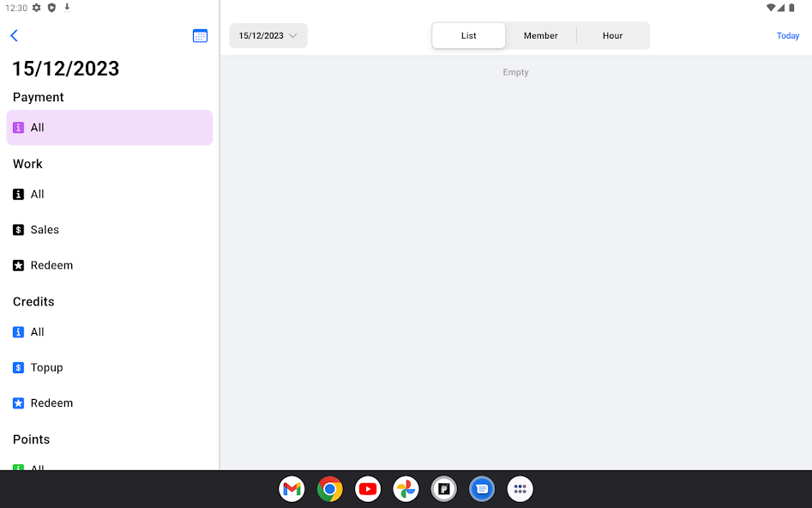Image resolution: width=812 pixels, height=508 pixels.
Task: Click the dollar icon beside Topup under Credits
Action: pos(18,367)
